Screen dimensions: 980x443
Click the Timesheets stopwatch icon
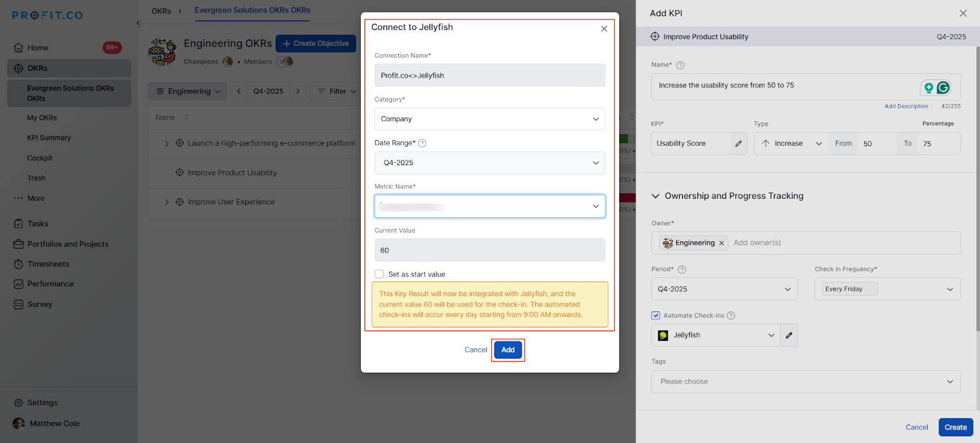[x=18, y=264]
